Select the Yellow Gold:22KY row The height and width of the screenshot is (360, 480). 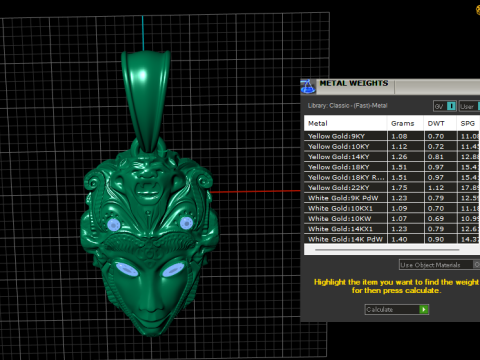392,188
